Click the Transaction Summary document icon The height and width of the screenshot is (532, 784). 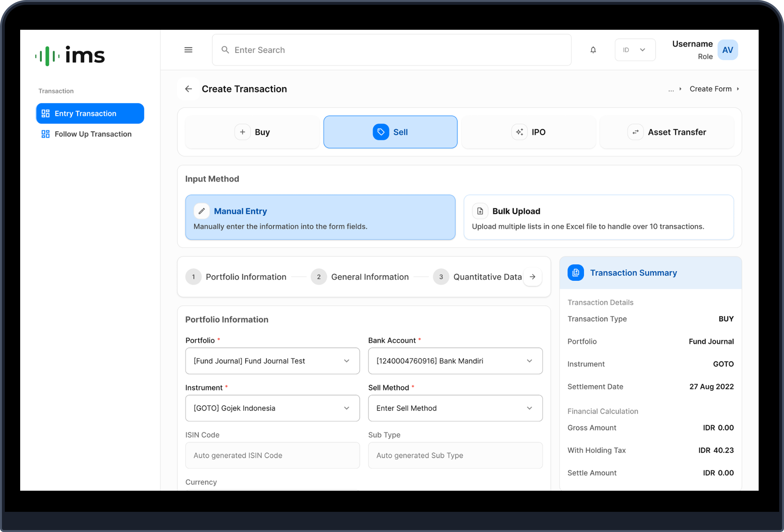[576, 273]
